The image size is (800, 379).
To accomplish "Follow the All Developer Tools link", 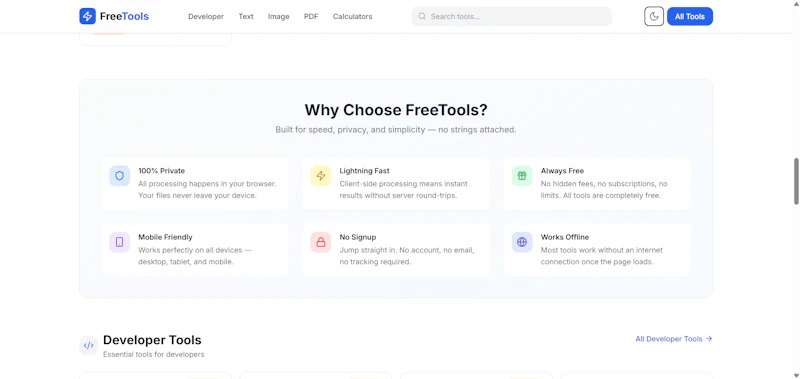I will [673, 339].
